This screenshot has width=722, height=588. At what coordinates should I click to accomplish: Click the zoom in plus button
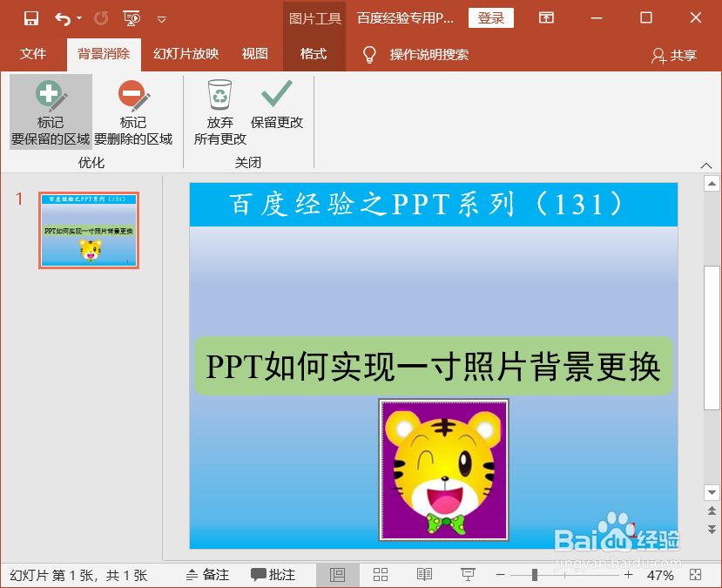(x=629, y=575)
